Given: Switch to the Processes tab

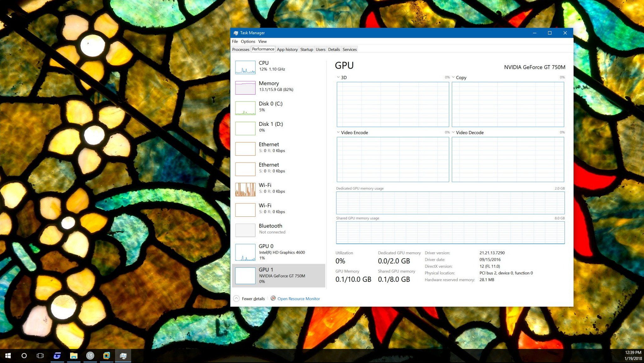Looking at the screenshot, I should (x=241, y=49).
